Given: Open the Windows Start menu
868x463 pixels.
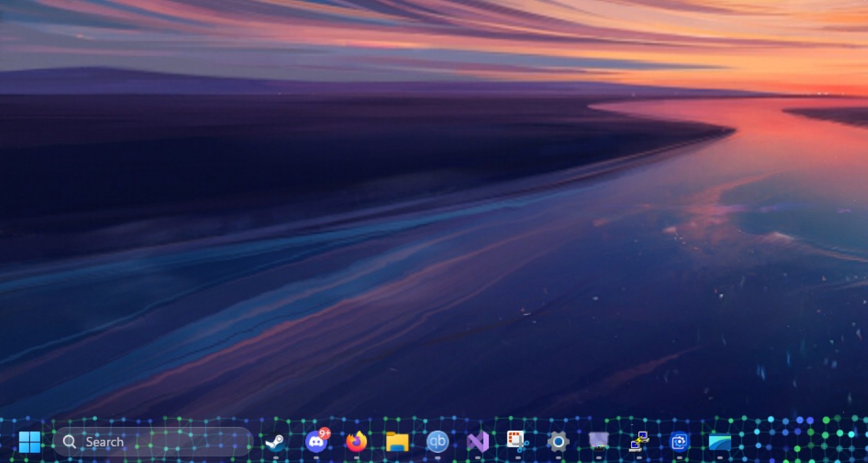Looking at the screenshot, I should tap(29, 442).
